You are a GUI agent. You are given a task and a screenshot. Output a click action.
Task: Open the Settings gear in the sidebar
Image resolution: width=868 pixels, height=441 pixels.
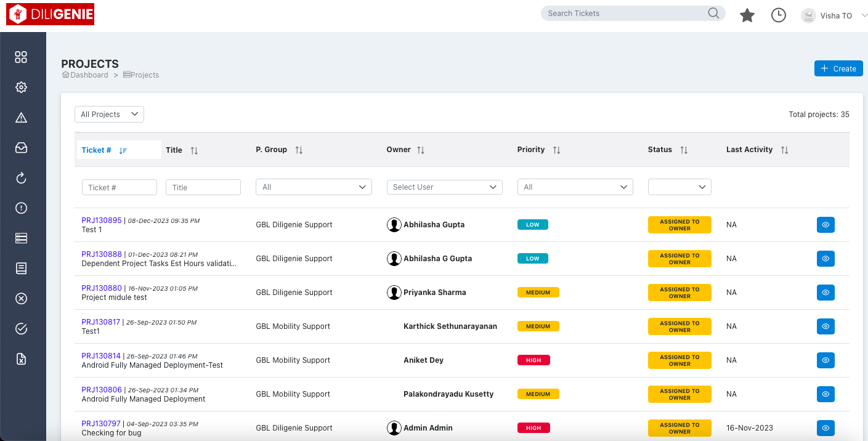click(21, 87)
